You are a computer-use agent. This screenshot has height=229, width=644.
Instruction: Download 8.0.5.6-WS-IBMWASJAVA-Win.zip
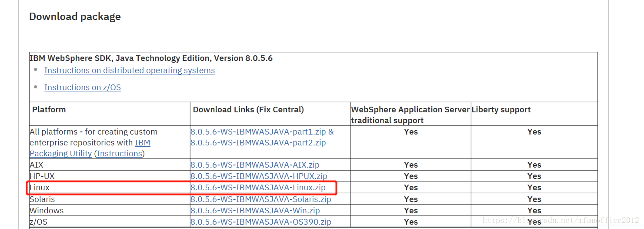pos(255,211)
